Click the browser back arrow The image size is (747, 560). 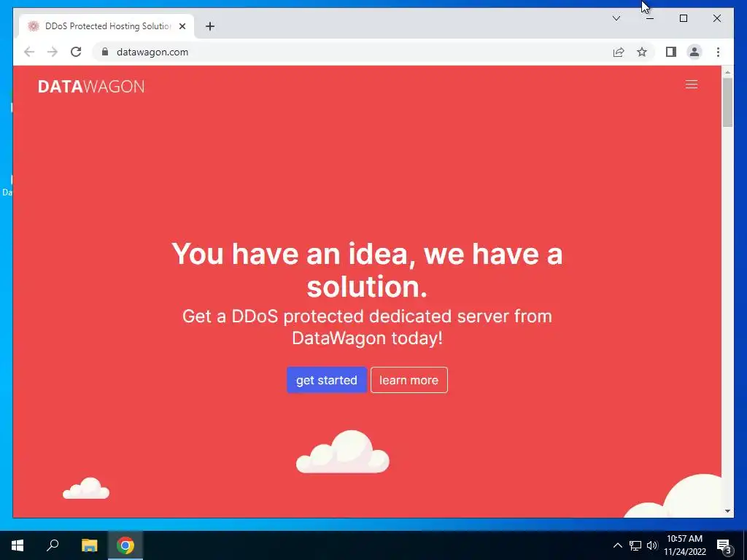click(29, 52)
